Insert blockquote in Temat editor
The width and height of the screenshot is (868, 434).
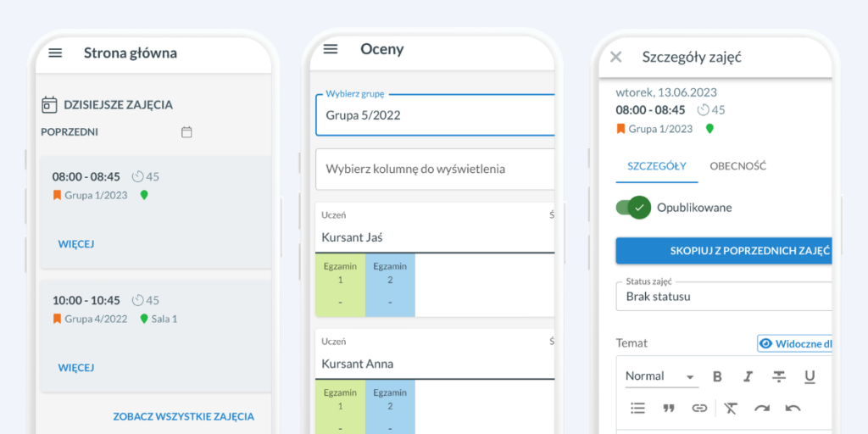pos(669,408)
